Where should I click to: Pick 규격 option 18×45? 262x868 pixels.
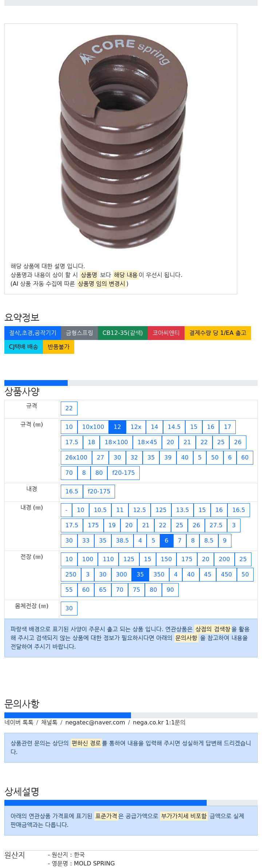pyautogui.click(x=147, y=442)
